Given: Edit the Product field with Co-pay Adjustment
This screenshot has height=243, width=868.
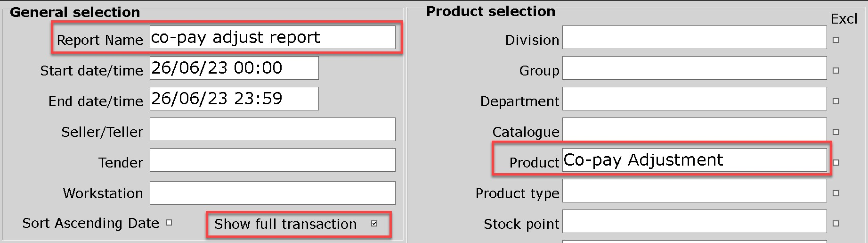Looking at the screenshot, I should (695, 160).
